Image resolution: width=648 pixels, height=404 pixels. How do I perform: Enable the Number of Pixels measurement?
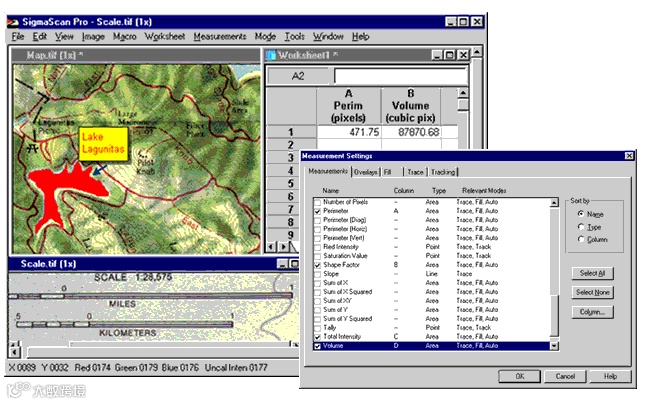tap(317, 202)
